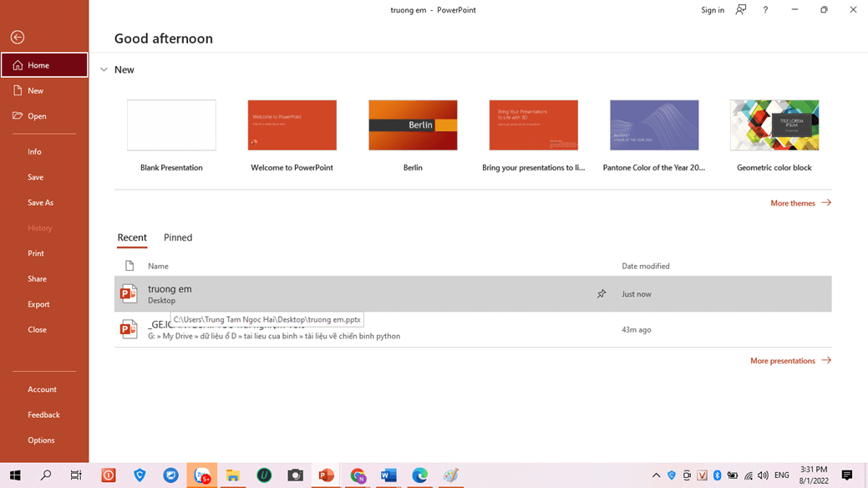Image resolution: width=868 pixels, height=488 pixels.
Task: Create a Blank Presentation
Action: tap(171, 125)
